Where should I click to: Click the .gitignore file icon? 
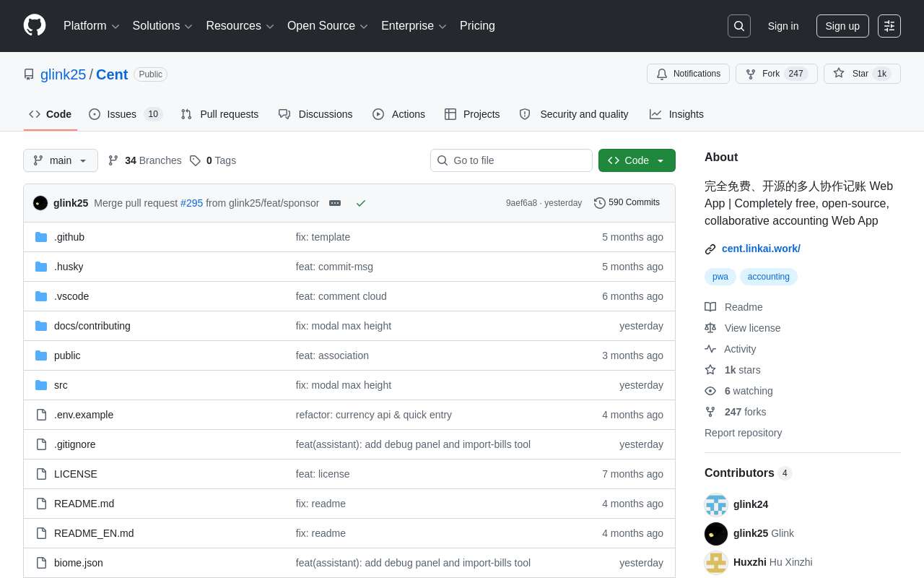(41, 444)
